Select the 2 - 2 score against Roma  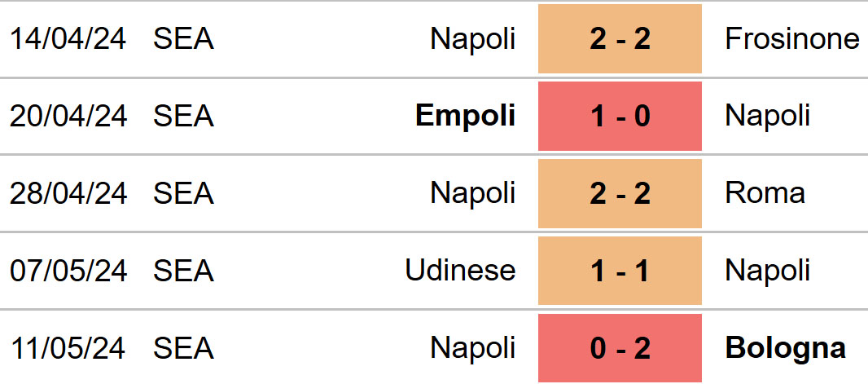[x=620, y=193]
